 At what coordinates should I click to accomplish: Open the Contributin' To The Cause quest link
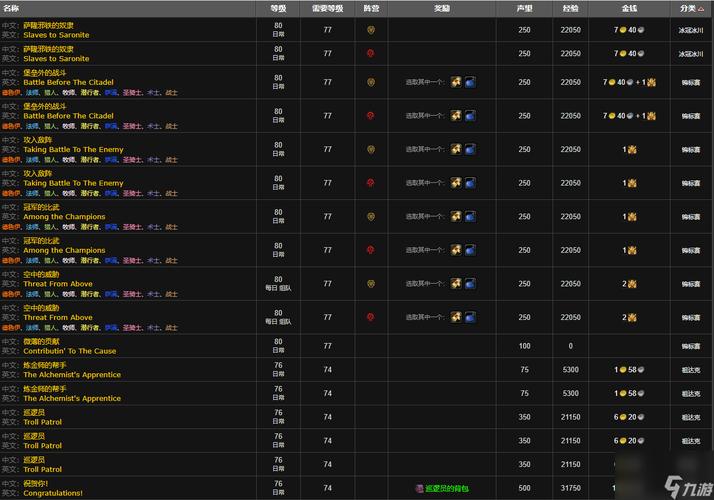(69, 351)
